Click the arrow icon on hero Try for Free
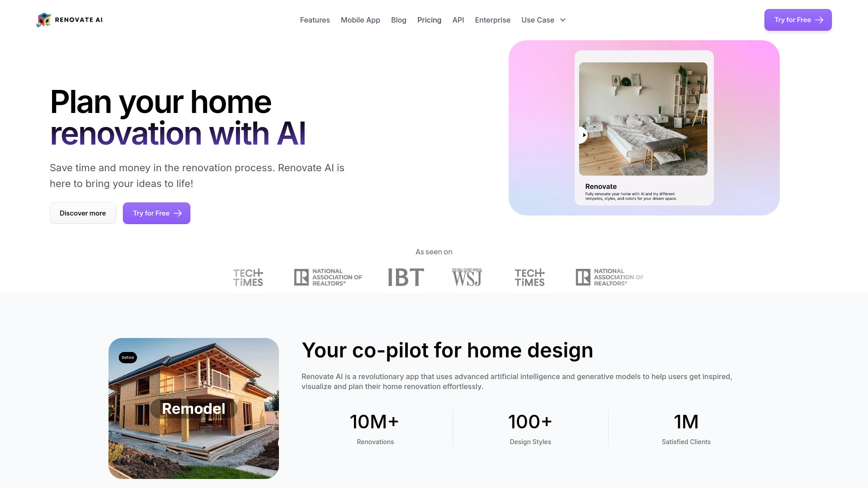The image size is (868, 488). pos(178,213)
